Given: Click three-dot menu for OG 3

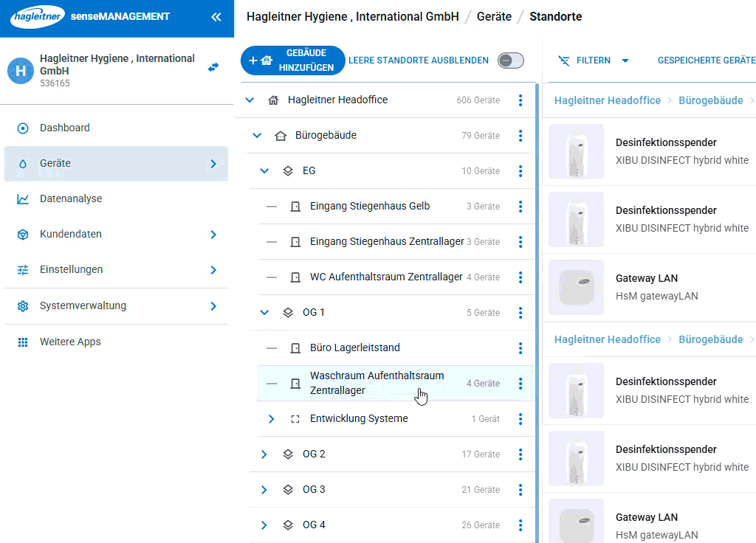Looking at the screenshot, I should click(x=520, y=490).
